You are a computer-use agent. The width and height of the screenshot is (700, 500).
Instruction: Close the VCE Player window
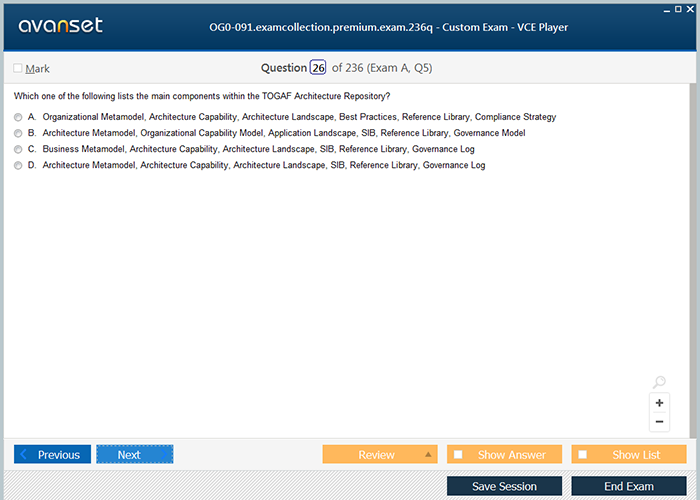click(x=690, y=8)
